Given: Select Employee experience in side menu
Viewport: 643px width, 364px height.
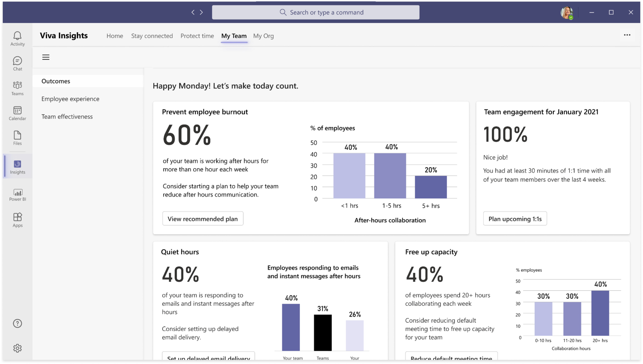Looking at the screenshot, I should (70, 99).
